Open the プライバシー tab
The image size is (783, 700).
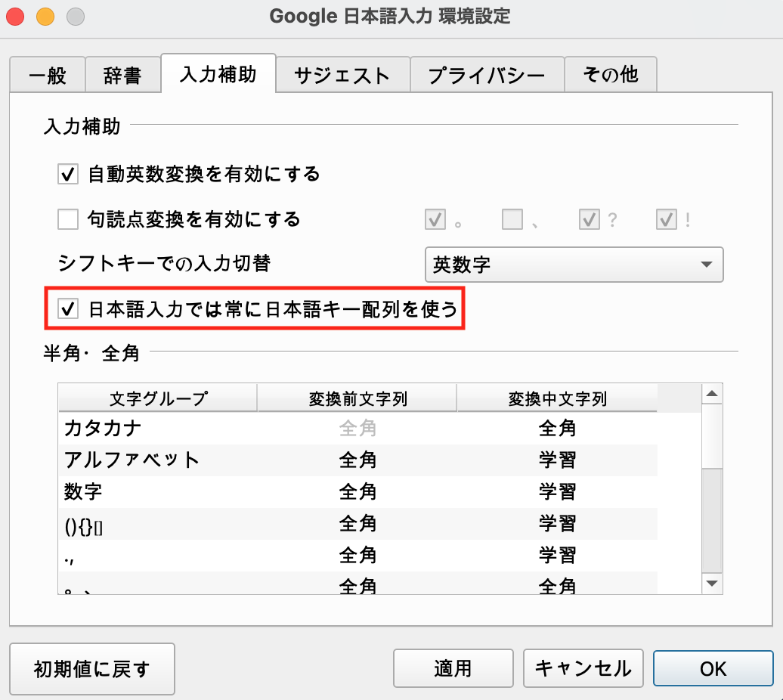point(487,75)
